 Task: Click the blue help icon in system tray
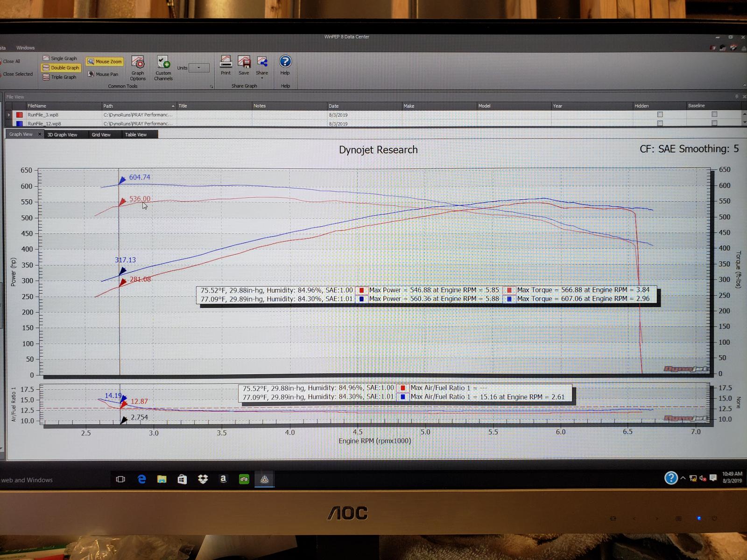click(x=671, y=478)
